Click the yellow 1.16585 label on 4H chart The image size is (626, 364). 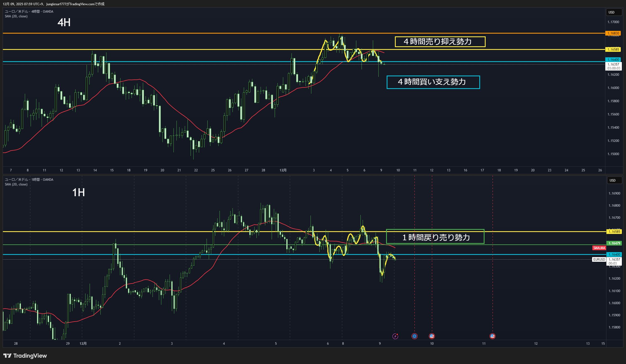613,50
